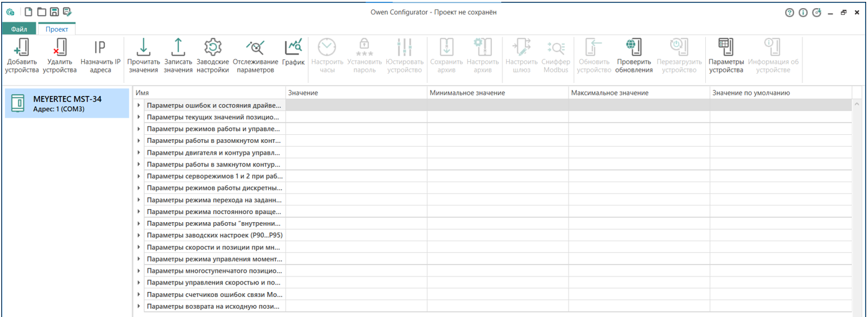Open Device parameters (Параметры устройства)

(726, 48)
